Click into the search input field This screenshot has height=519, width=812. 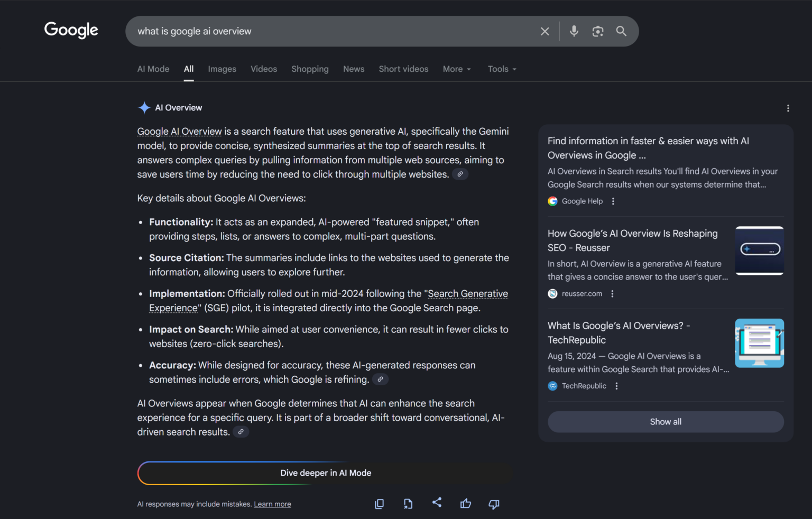click(x=333, y=31)
